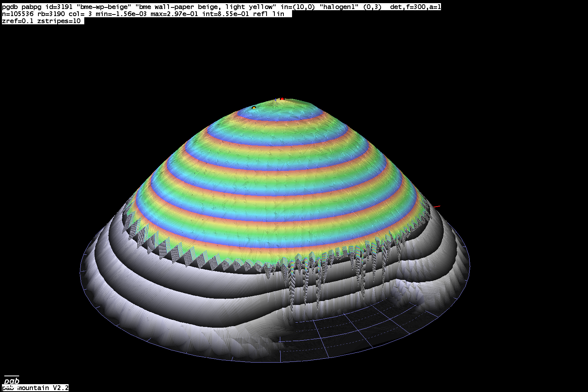Click the "det,f=300,a=1" detector text

click(416, 7)
